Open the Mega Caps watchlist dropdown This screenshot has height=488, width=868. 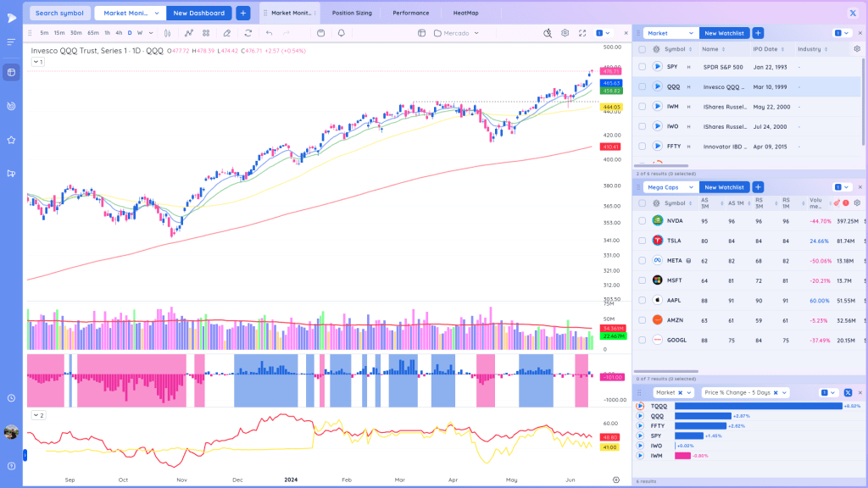coord(670,187)
